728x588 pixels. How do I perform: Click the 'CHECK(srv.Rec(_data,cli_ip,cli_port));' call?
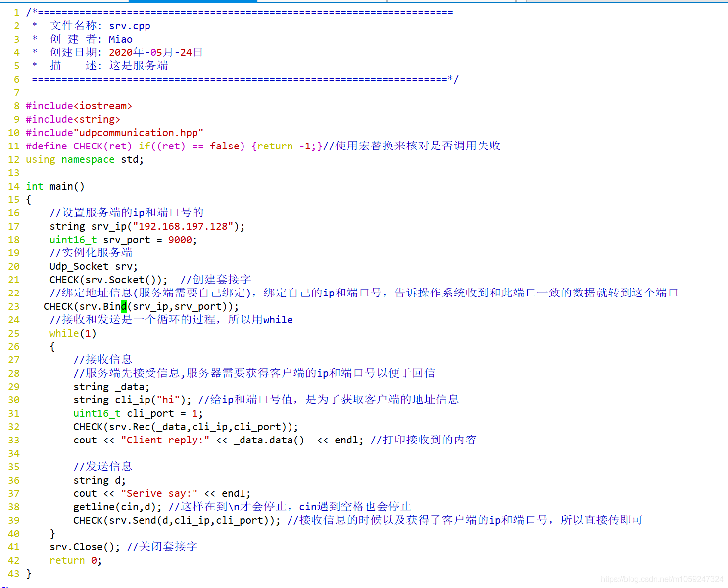pyautogui.click(x=186, y=427)
